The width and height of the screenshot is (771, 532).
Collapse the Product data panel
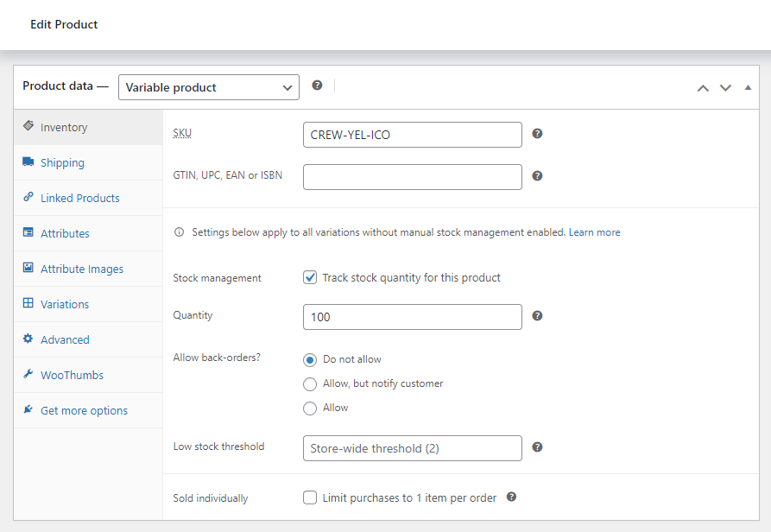coord(748,86)
